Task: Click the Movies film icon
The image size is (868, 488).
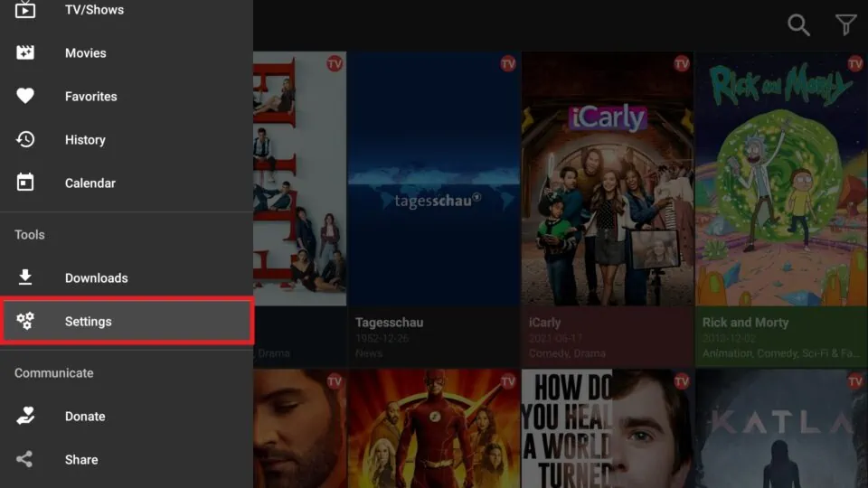Action: [x=25, y=52]
